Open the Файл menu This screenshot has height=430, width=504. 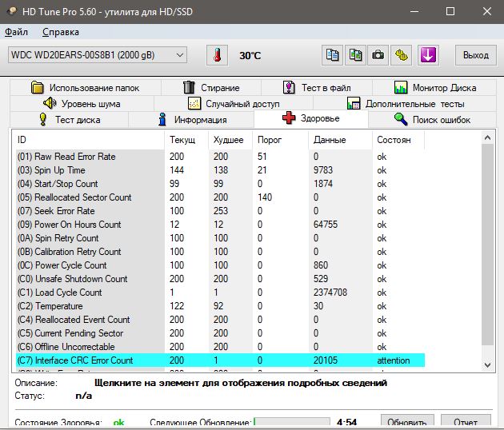point(16,32)
